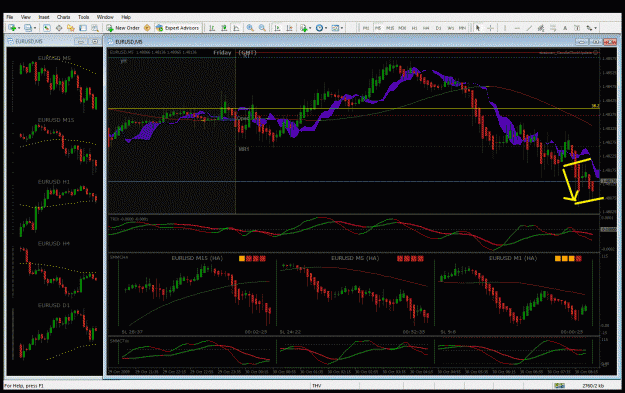
Task: Switch chart to candlestick style
Action: (x=224, y=28)
